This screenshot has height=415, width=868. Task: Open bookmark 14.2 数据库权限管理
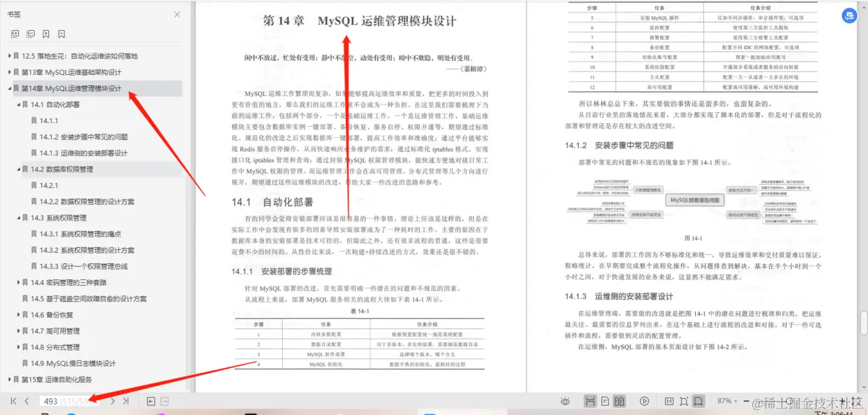click(x=62, y=169)
